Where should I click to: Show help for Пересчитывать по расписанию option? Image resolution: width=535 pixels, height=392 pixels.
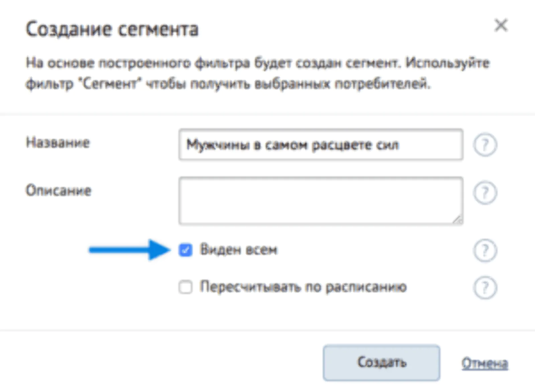point(485,287)
